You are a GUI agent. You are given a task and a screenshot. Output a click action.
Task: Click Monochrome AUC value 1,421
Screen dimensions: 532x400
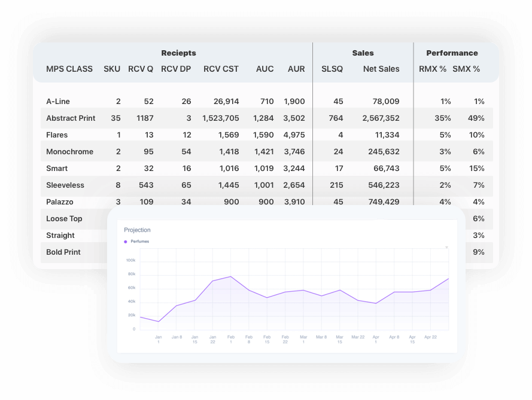coord(264,151)
